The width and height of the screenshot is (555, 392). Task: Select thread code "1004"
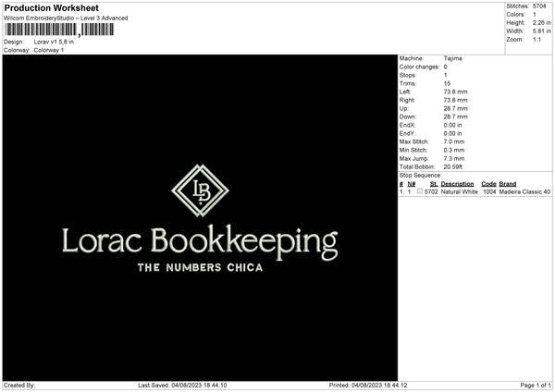tap(489, 191)
